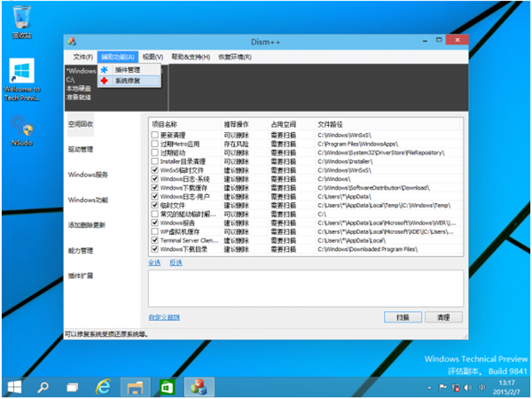Open the volume speaker tray icon

tap(468, 387)
